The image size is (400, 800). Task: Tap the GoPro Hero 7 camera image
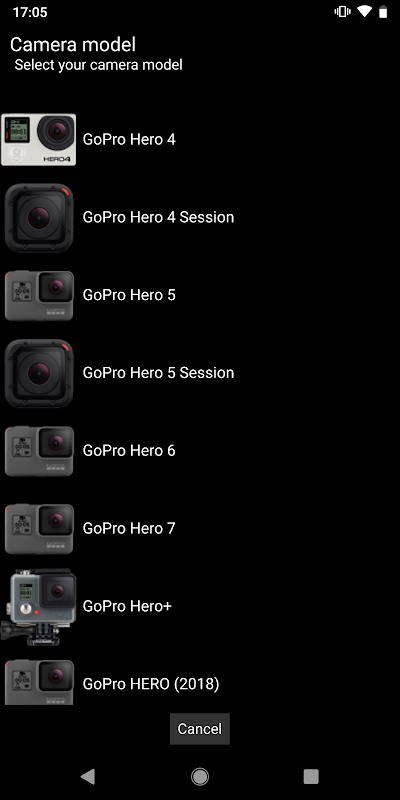[x=39, y=529]
